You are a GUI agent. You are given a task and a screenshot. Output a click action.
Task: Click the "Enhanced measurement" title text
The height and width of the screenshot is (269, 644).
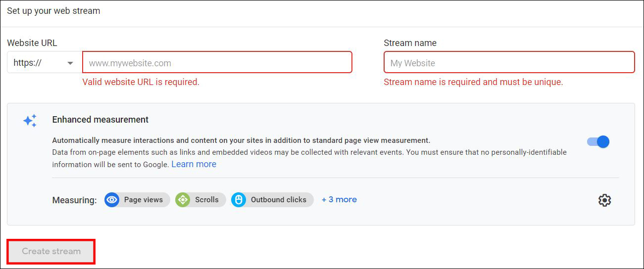point(100,120)
